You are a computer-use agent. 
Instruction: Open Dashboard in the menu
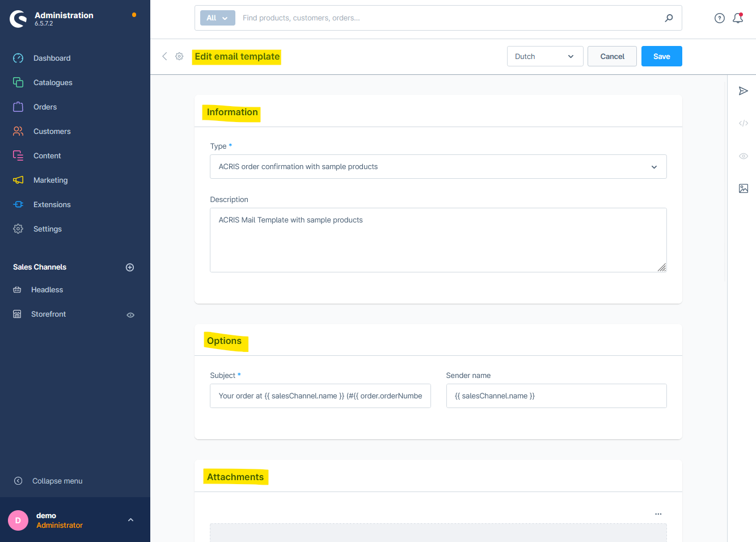coord(52,58)
